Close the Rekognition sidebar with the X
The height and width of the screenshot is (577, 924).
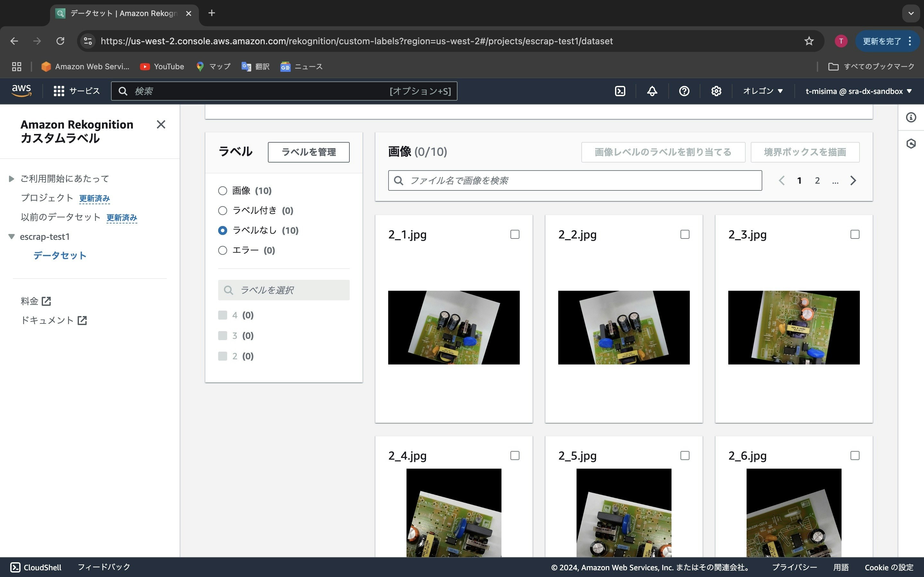tap(161, 124)
